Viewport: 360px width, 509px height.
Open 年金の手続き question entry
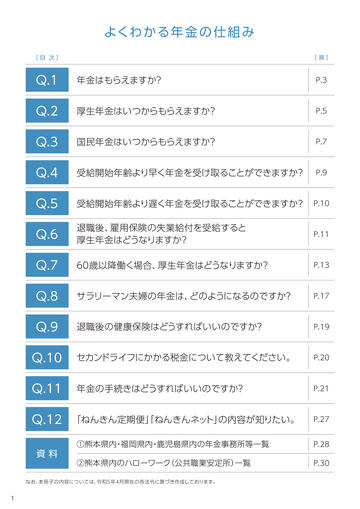(x=160, y=388)
